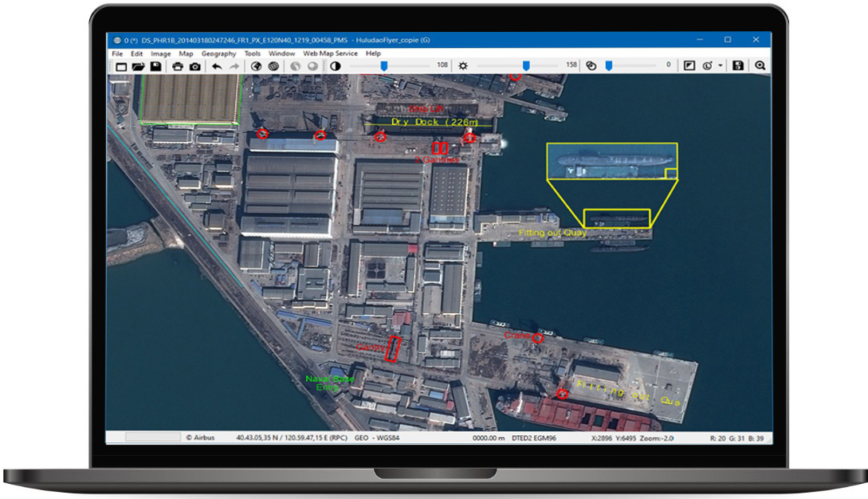Expand the clock history dropdown arrow

(721, 65)
